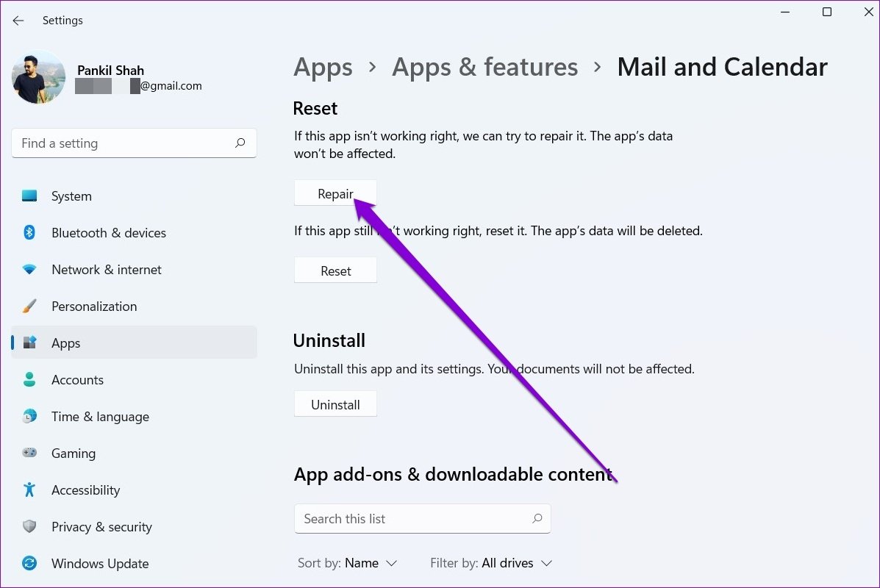Screen dimensions: 880x588
Task: Open Personalization settings
Action: pyautogui.click(x=134, y=306)
